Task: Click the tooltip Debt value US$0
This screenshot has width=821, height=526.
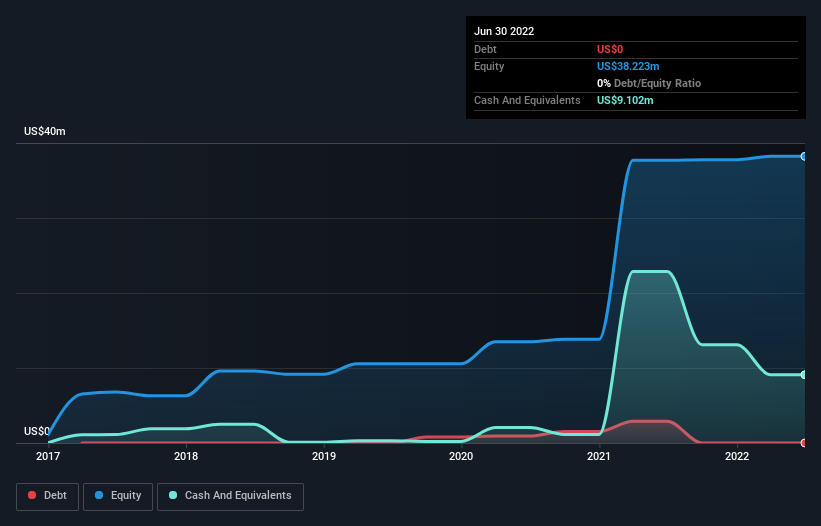Action: [610, 49]
